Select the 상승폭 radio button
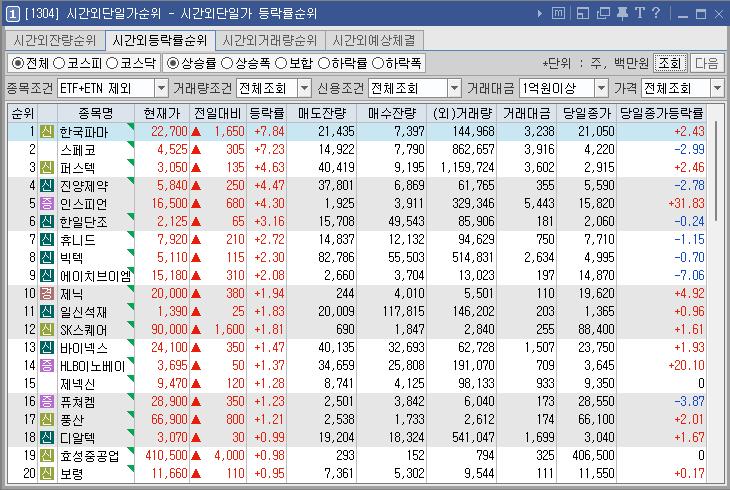The image size is (730, 490). [x=227, y=63]
